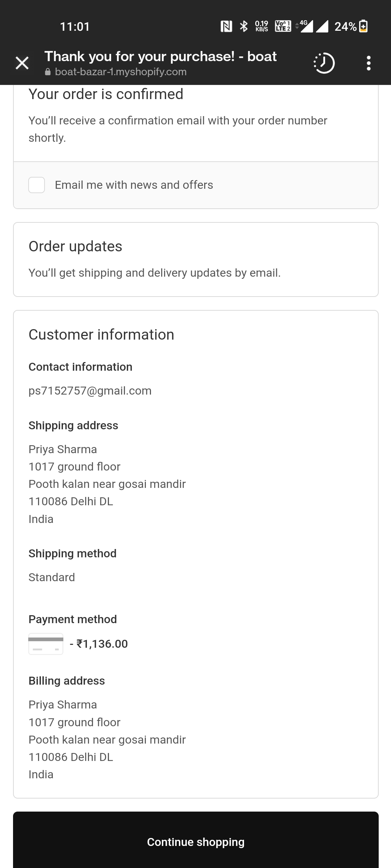Viewport: 391px width, 868px height.
Task: Tap the boat-bazar-1.myshopify.com URL
Action: [x=121, y=72]
